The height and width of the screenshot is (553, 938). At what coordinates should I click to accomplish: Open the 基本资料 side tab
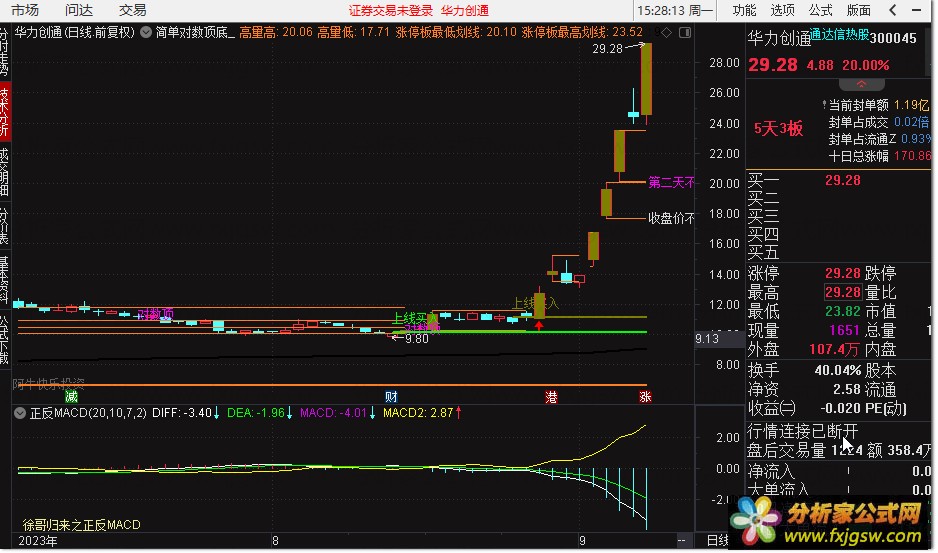pyautogui.click(x=5, y=280)
